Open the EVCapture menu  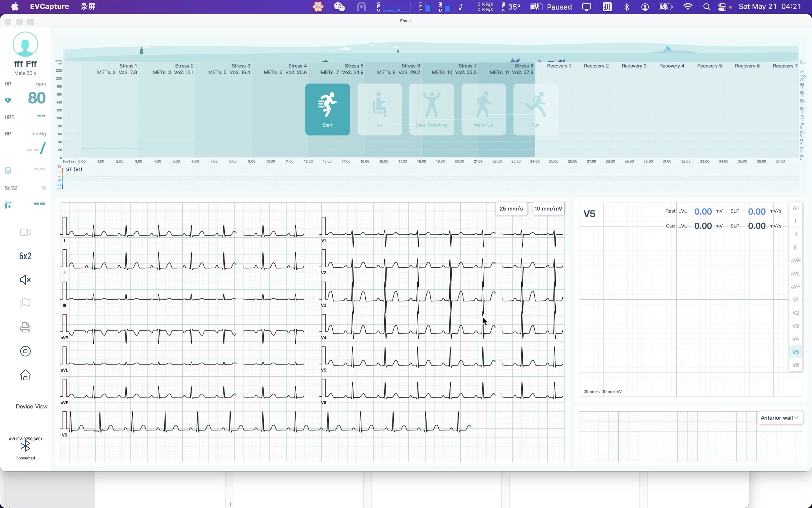pos(50,7)
